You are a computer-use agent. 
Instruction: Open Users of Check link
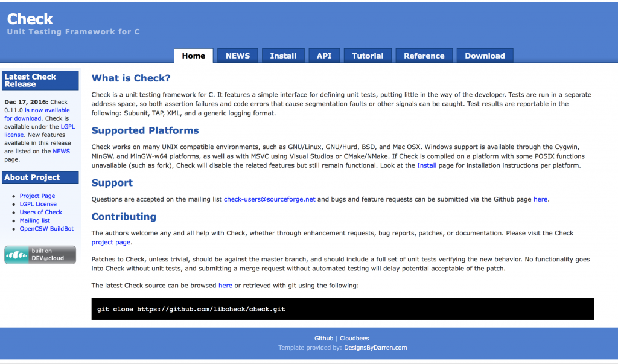tap(40, 212)
